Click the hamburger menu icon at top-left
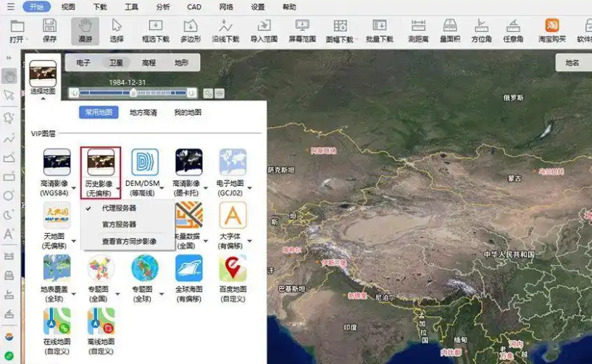This screenshot has height=364, width=592. (11, 7)
